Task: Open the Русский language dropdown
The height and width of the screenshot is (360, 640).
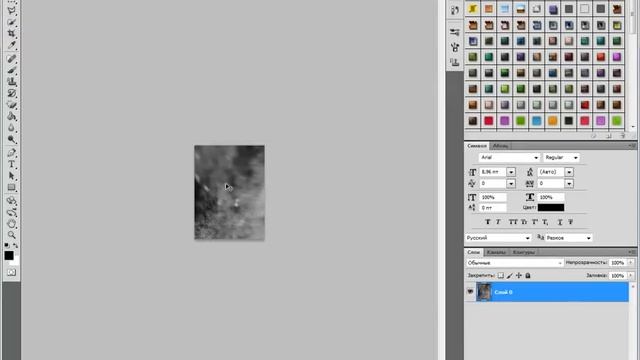Action: point(498,238)
